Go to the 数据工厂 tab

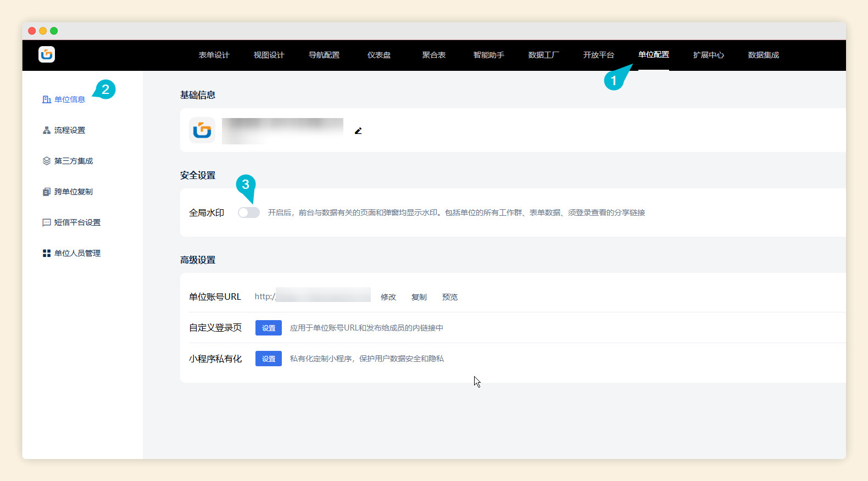543,55
